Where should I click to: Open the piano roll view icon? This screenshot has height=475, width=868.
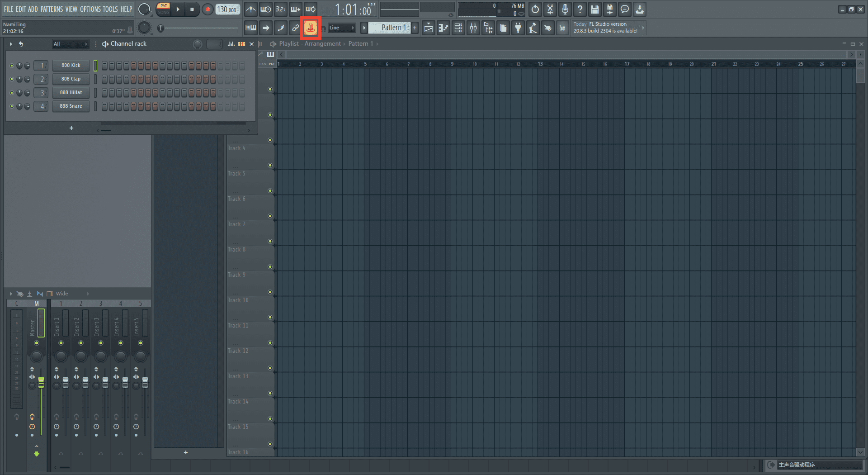[443, 28]
